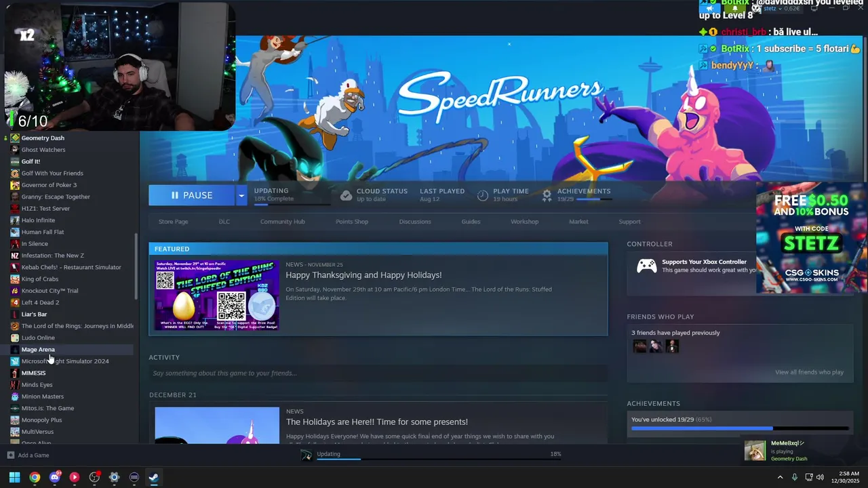Image resolution: width=868 pixels, height=488 pixels.
Task: Select Halo Infinite game icon
Action: pyautogui.click(x=15, y=220)
